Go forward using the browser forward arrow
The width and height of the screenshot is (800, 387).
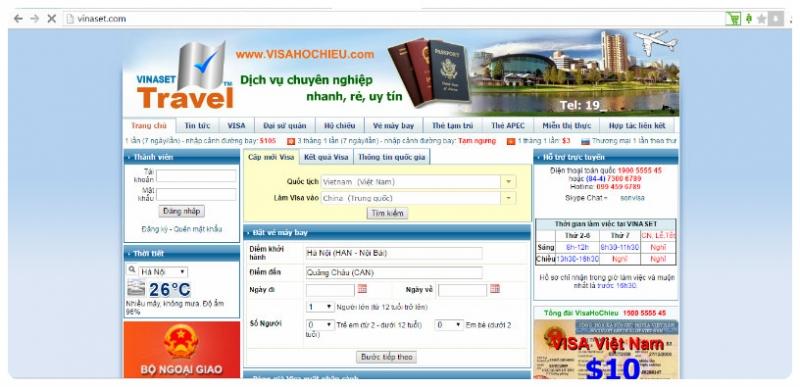(35, 19)
